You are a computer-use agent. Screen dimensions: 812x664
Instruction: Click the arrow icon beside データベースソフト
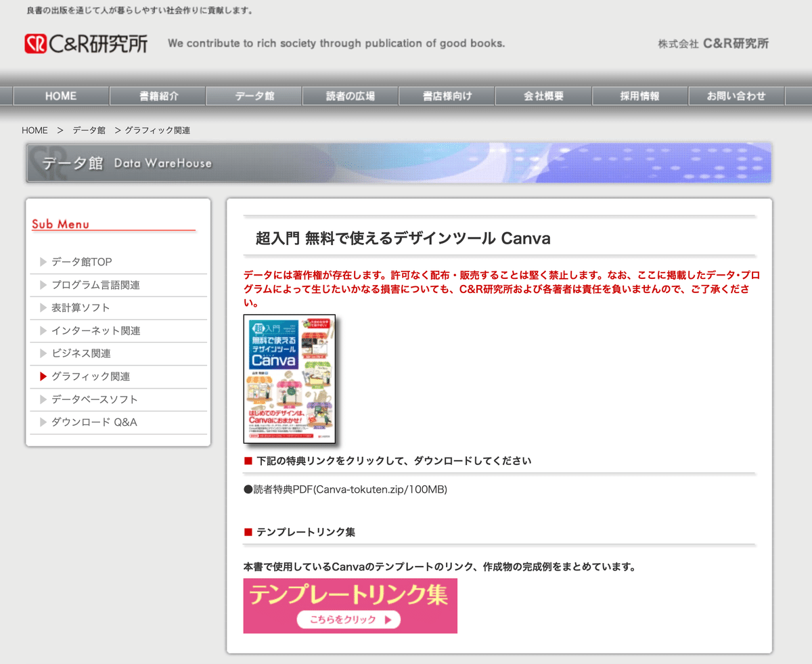click(43, 399)
